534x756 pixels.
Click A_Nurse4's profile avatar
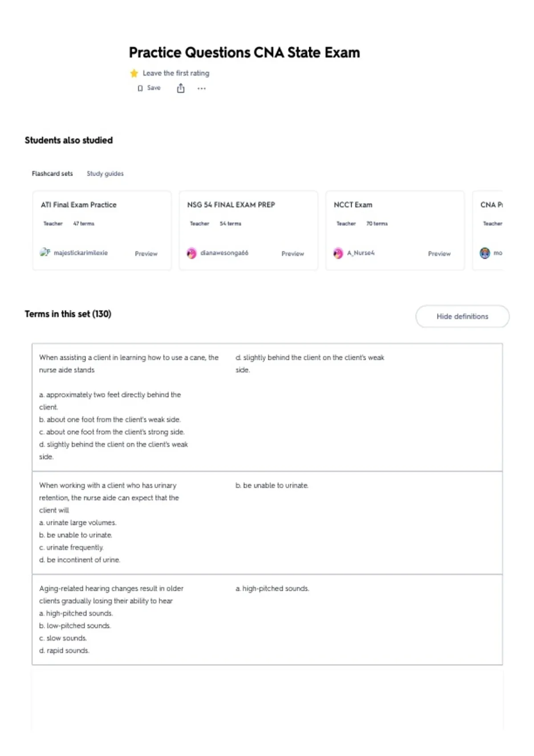[x=338, y=253]
